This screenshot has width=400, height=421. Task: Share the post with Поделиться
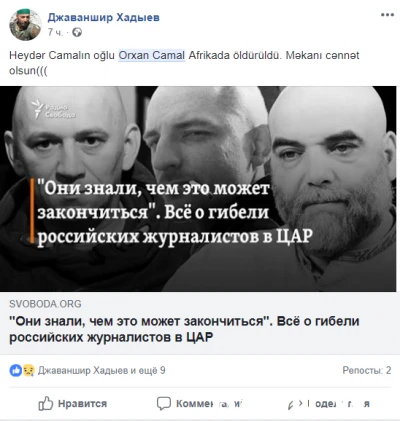point(329,404)
